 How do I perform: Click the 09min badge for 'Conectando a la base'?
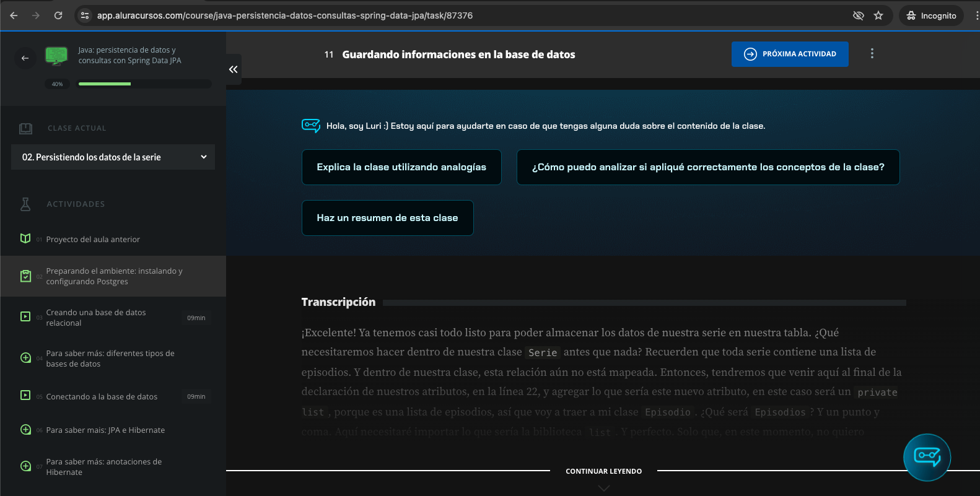click(196, 396)
